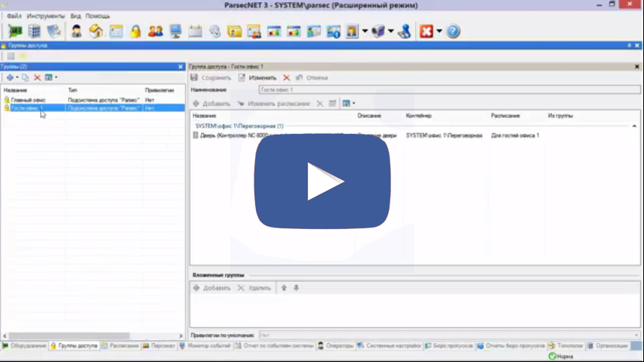Viewport: 644px width, 362px height.
Task: Select the Гости офис 1 group row
Action: 93,108
